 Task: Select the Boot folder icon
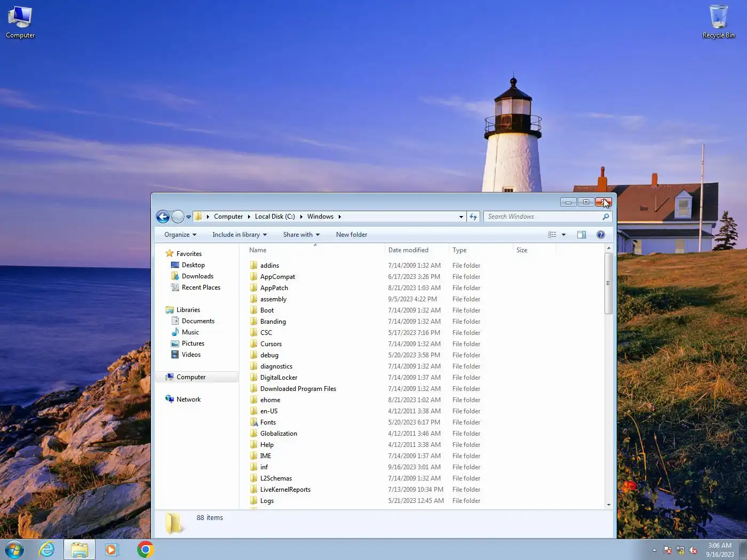(x=253, y=310)
